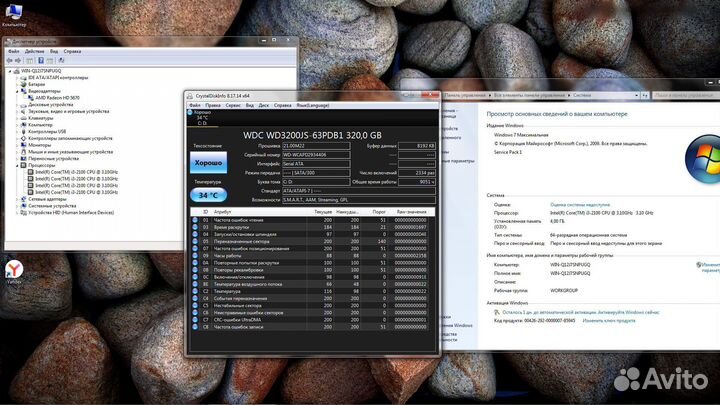Viewport: 720px width, 405px height.
Task: Click the Контроллеры USB category icon
Action: click(x=25, y=131)
